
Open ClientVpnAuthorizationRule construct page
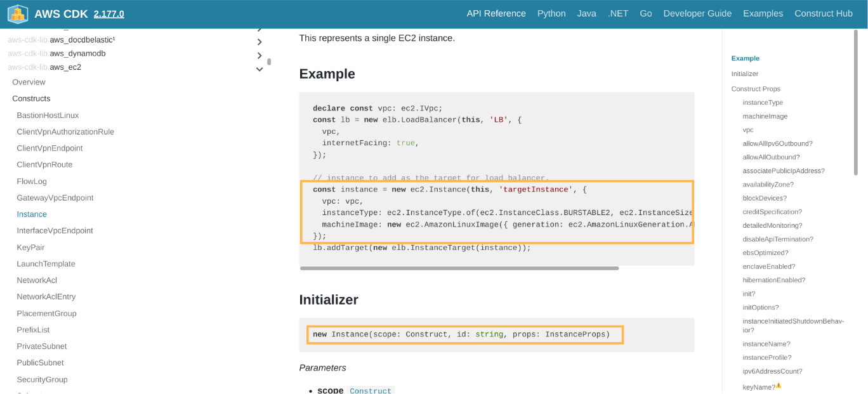pyautogui.click(x=65, y=132)
